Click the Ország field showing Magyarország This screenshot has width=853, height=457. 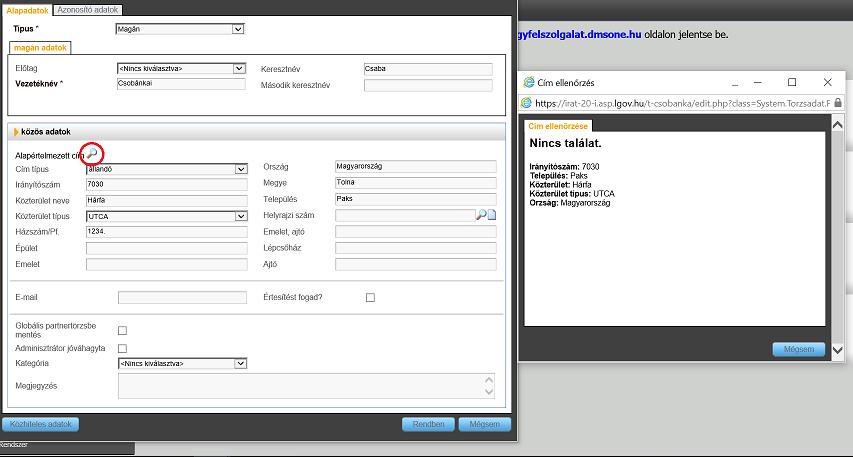pyautogui.click(x=416, y=166)
